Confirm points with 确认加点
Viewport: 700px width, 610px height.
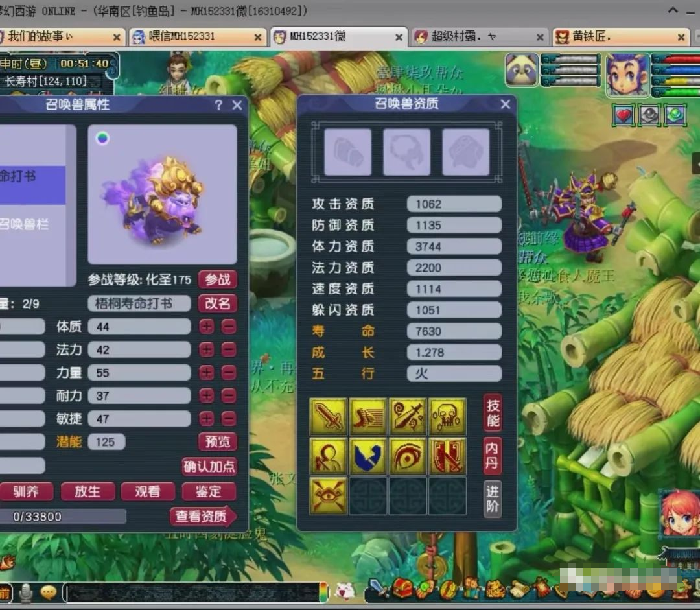209,466
